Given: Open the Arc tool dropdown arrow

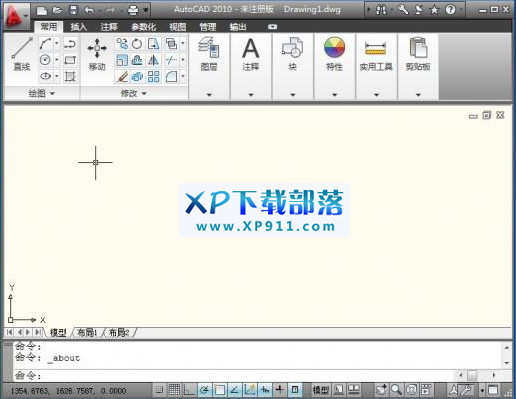Looking at the screenshot, I should click(57, 43).
